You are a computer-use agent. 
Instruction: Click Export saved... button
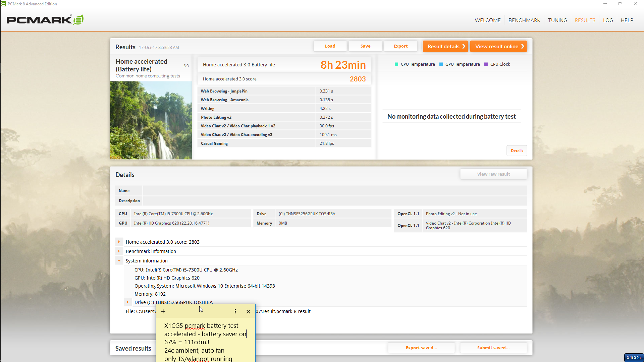(x=421, y=348)
